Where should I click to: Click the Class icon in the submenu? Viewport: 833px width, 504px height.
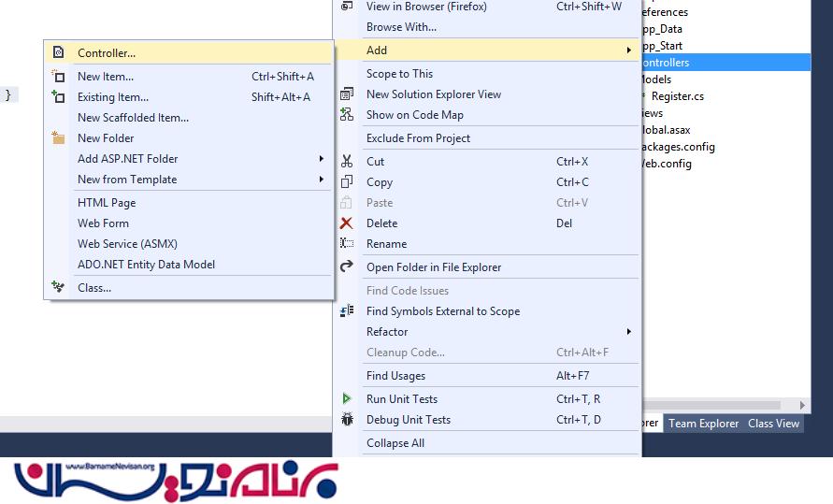point(58,288)
